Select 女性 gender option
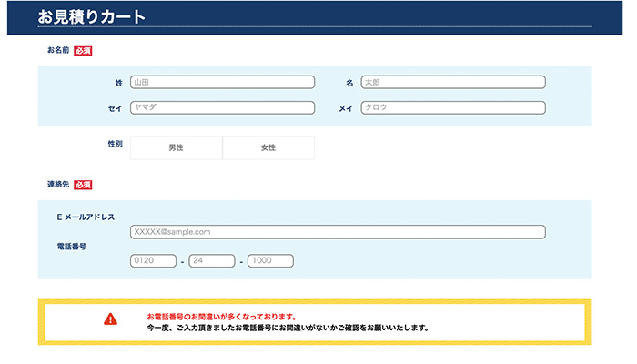 268,147
